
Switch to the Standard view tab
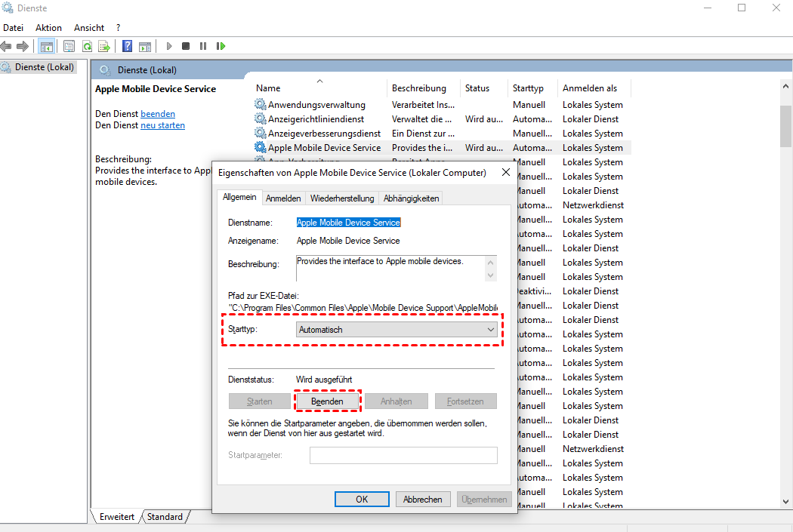point(165,517)
